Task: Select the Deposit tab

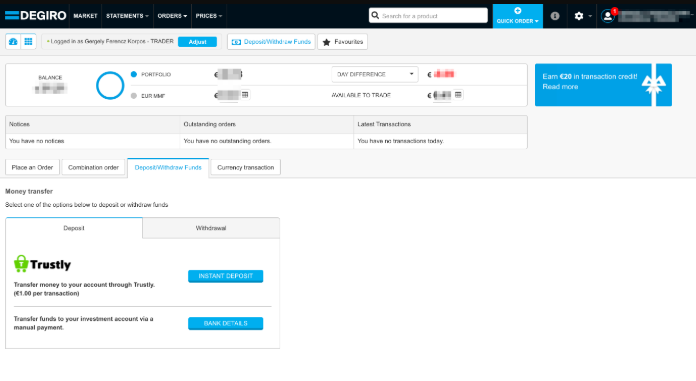Action: 74,228
